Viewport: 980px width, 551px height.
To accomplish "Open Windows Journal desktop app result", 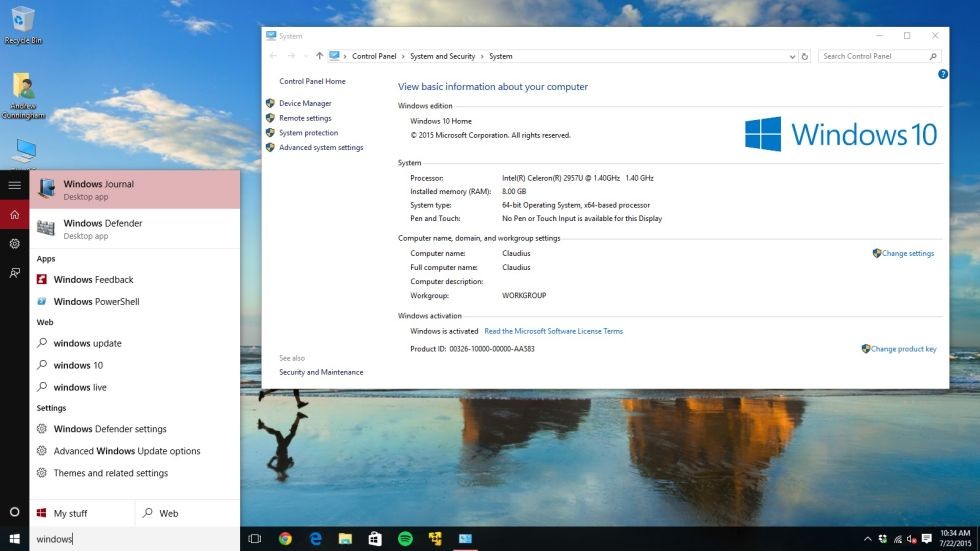I will click(x=134, y=189).
